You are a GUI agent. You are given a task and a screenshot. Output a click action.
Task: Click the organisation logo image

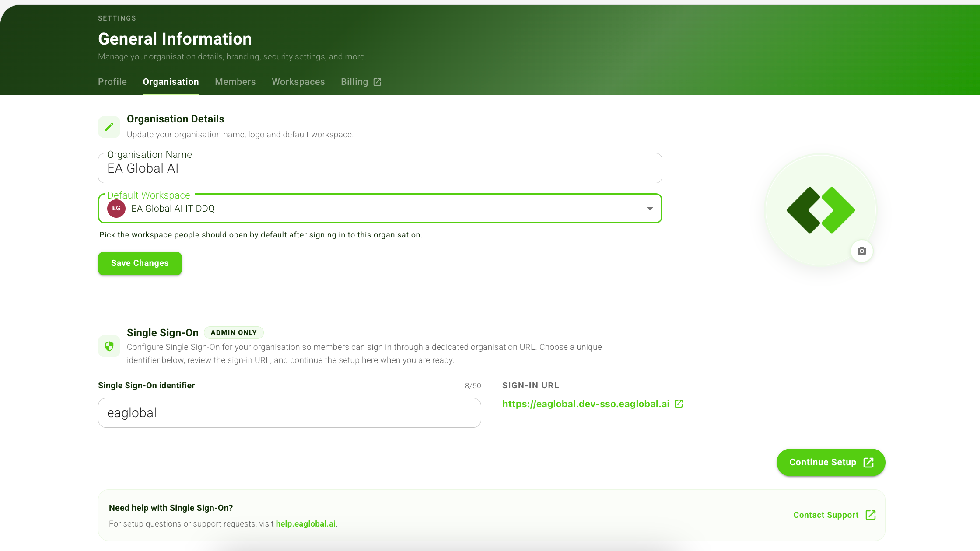(x=821, y=210)
